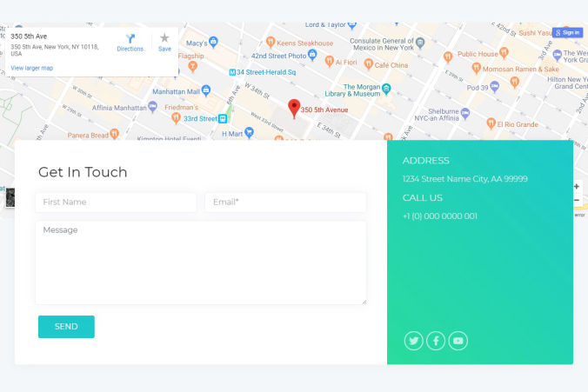Open the YouTube social icon

[458, 341]
